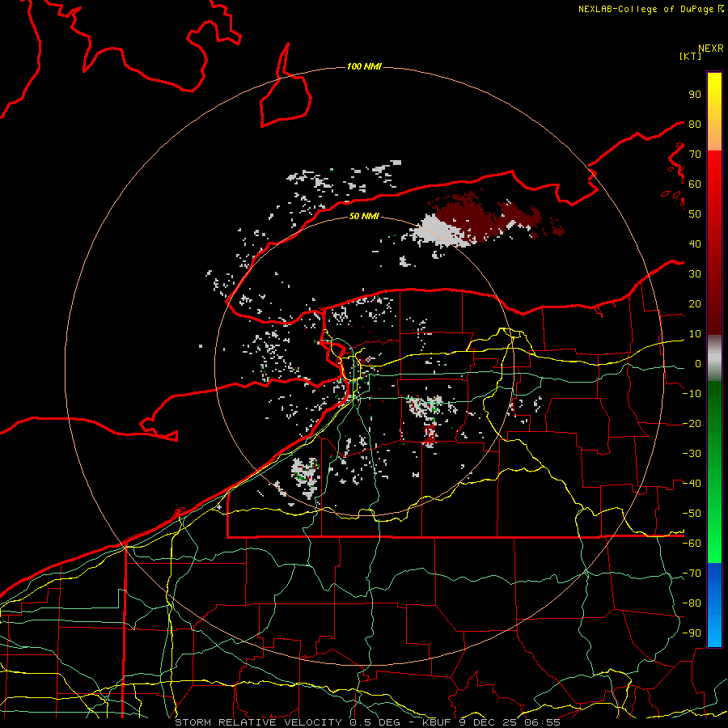Click the -20 value on velocity scale
The image size is (728, 728).
pyautogui.click(x=692, y=423)
